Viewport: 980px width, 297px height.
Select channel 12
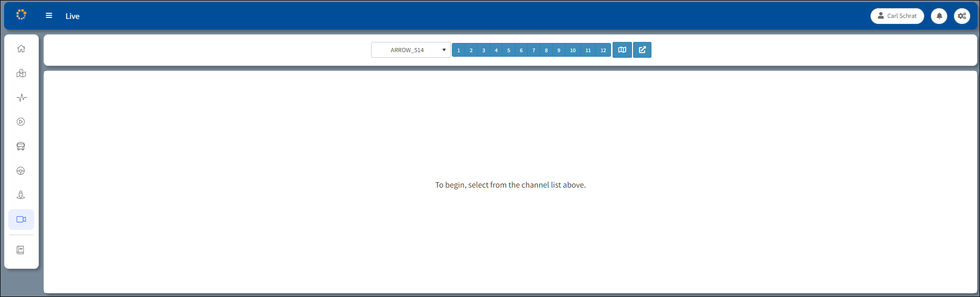603,50
